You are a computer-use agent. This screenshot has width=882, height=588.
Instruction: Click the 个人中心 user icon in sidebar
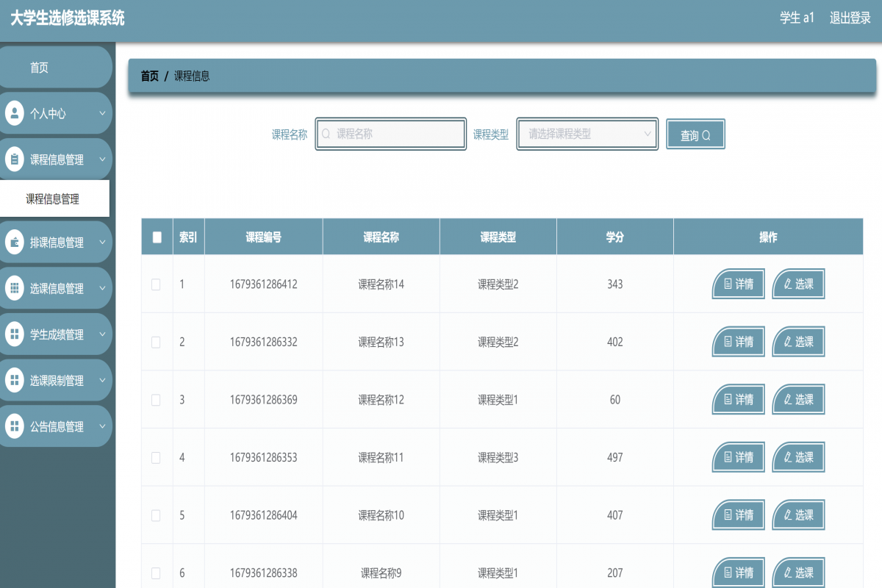[x=14, y=113]
